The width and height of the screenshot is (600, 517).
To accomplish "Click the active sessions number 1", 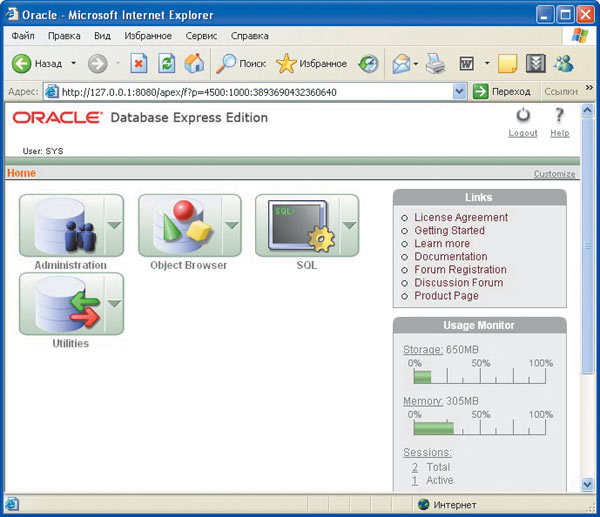I will click(415, 480).
